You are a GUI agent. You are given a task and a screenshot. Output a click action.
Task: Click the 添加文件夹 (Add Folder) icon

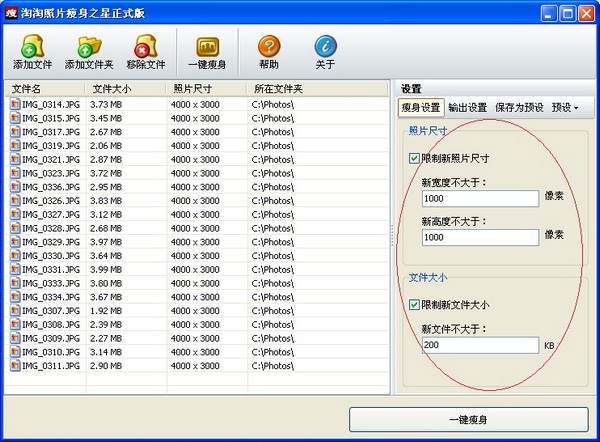pos(87,46)
